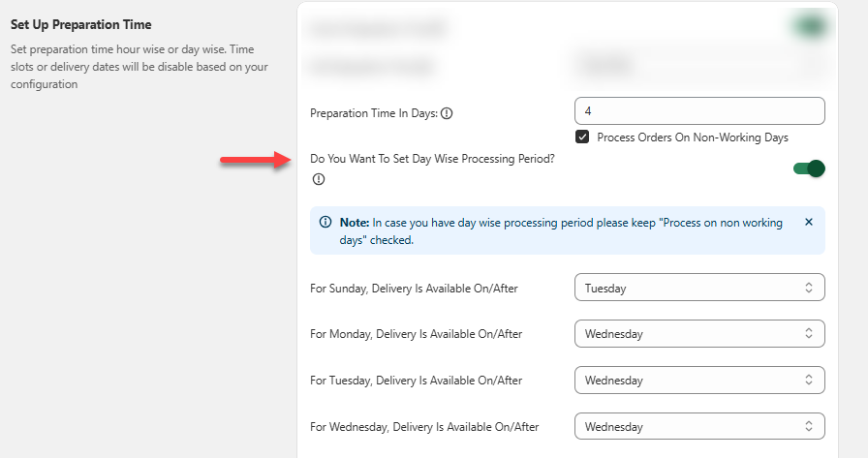Viewport: 868px width, 458px height.
Task: Open the blurred dropdown above Preparation Time field
Action: click(698, 67)
